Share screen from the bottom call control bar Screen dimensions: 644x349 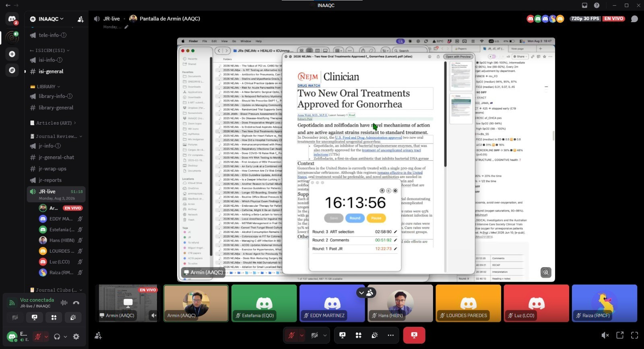343,335
